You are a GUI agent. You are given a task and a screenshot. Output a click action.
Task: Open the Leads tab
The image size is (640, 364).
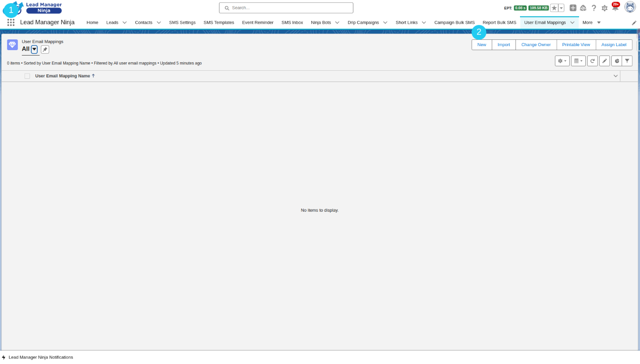tap(112, 22)
